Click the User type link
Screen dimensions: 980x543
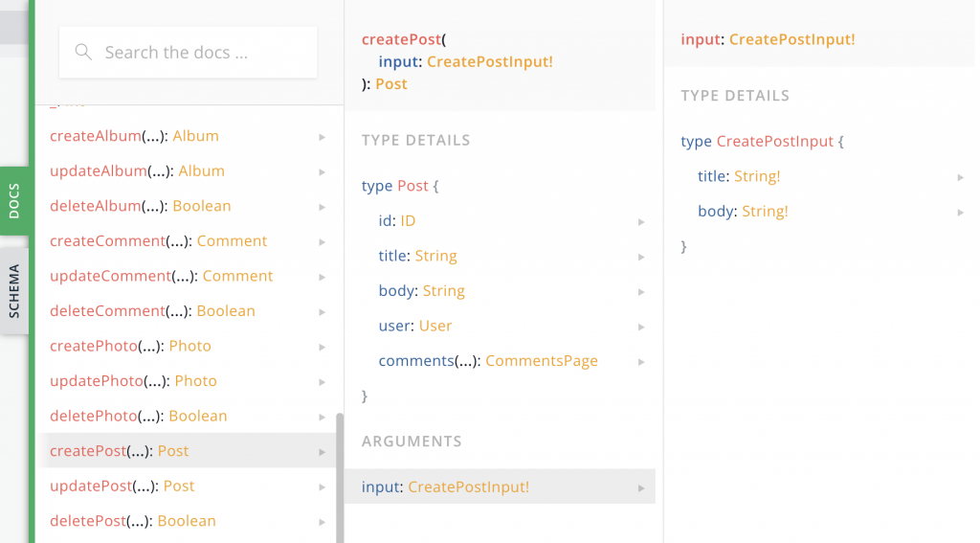point(435,326)
